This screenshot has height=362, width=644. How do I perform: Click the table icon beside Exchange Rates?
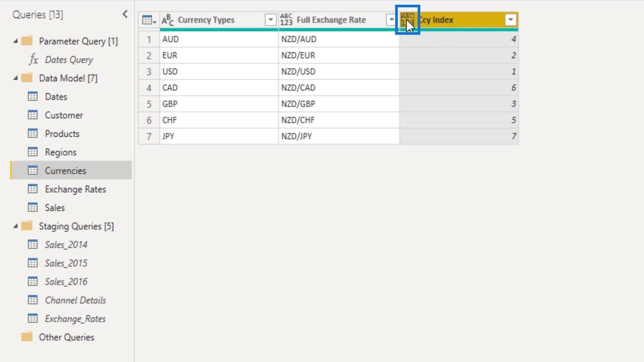(x=33, y=189)
